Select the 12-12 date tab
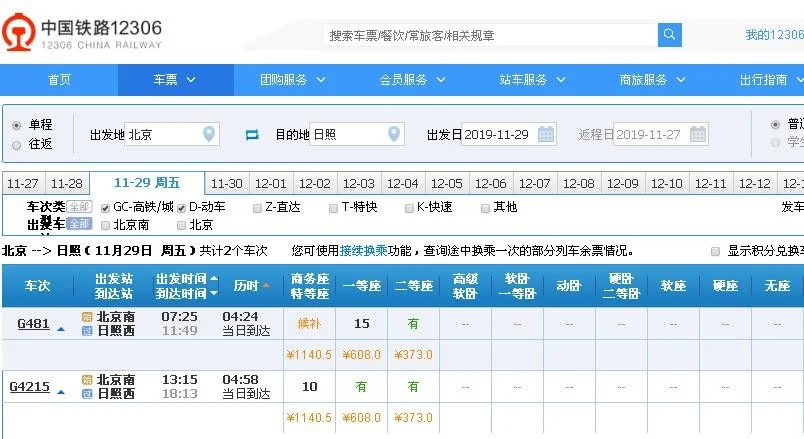804x439 pixels. pyautogui.click(x=754, y=184)
